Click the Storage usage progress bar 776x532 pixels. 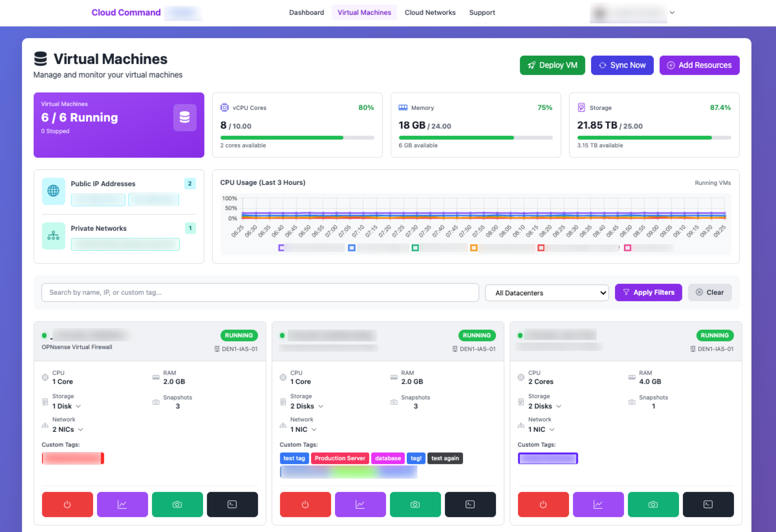pos(654,137)
